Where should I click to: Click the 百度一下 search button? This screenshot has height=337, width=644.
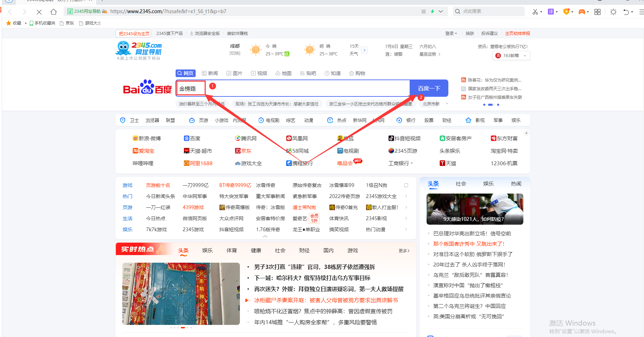point(429,88)
